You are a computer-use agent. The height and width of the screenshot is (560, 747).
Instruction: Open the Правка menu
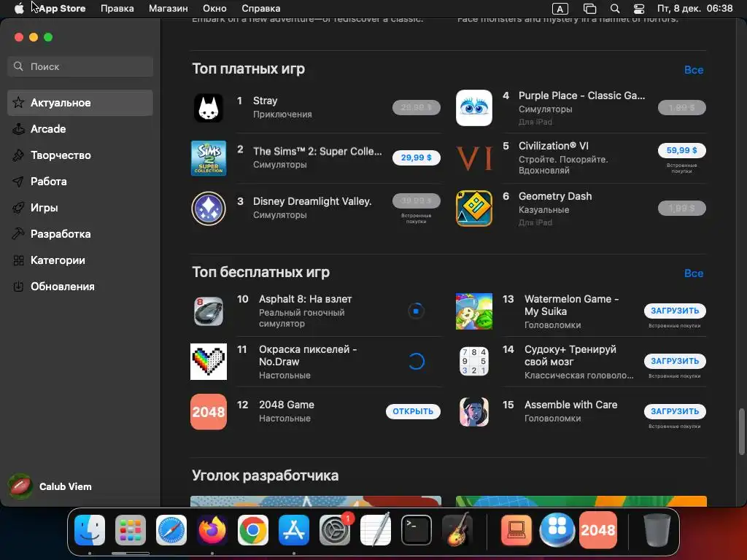(117, 9)
